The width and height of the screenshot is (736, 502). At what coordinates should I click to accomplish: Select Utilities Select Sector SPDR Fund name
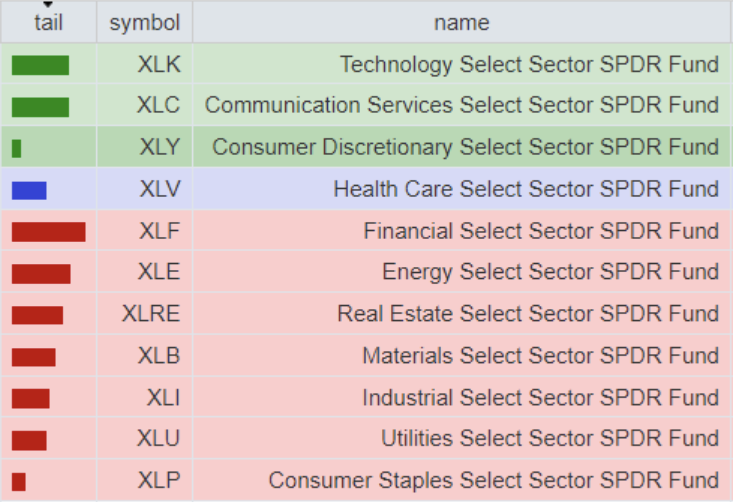tap(549, 439)
